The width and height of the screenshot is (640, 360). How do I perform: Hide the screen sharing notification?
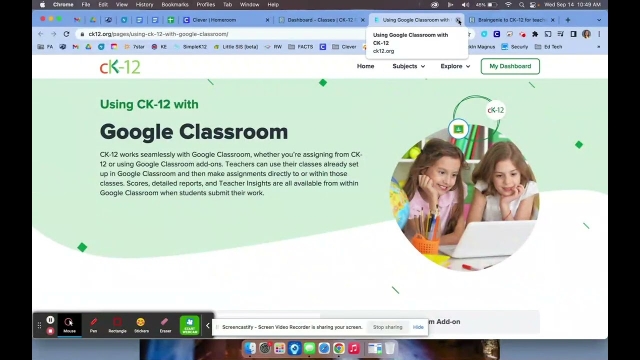[x=418, y=327]
